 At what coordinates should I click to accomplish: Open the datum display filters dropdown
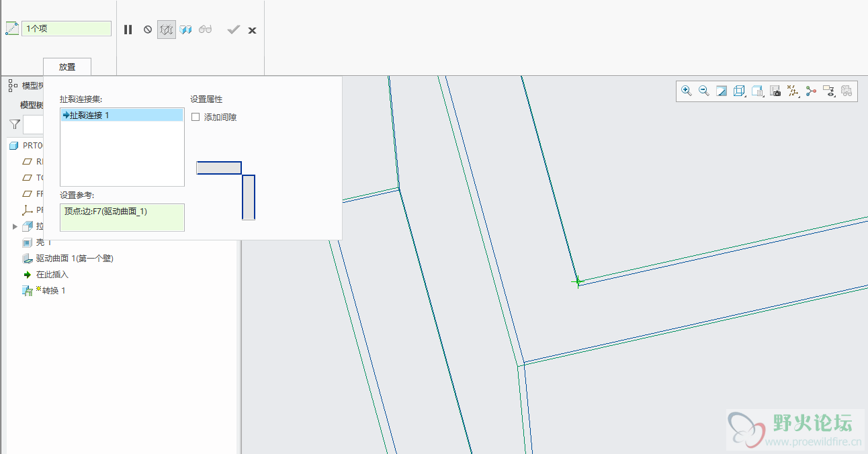[x=793, y=91]
